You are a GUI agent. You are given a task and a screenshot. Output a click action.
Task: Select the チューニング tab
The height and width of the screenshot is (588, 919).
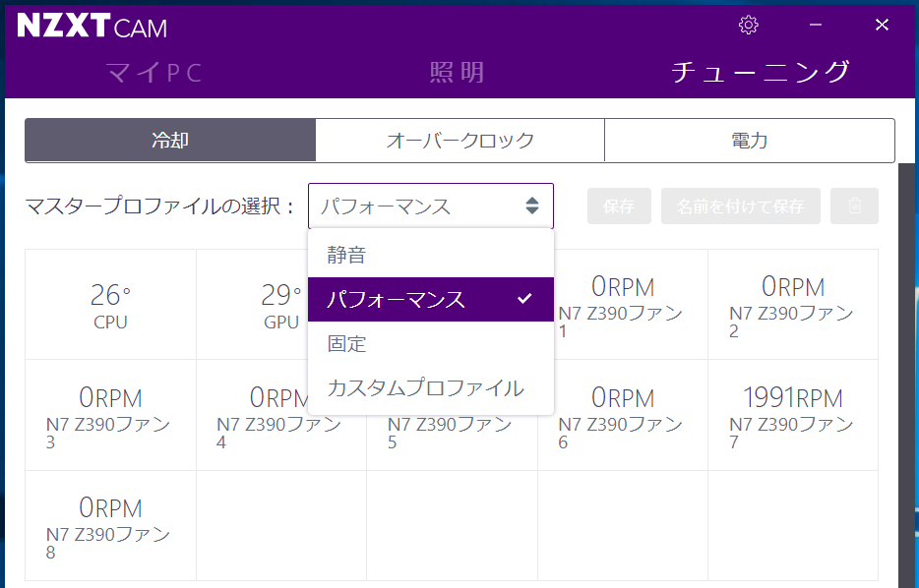point(761,72)
